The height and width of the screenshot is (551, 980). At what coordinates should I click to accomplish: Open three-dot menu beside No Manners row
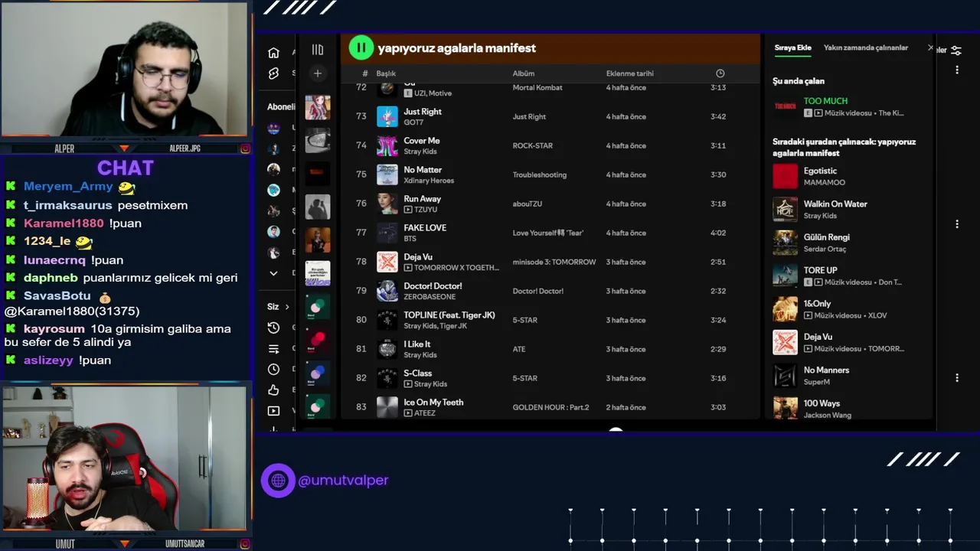957,377
